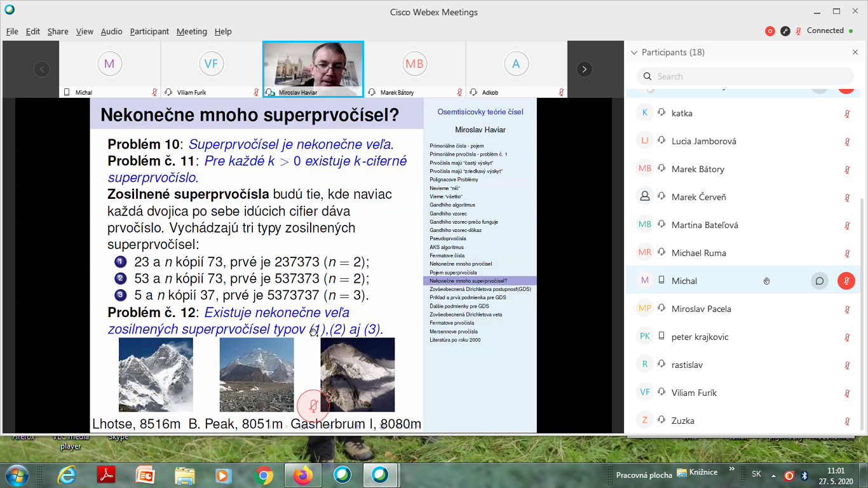The height and width of the screenshot is (488, 868).
Task: Open the Edit menu
Action: coord(33,31)
